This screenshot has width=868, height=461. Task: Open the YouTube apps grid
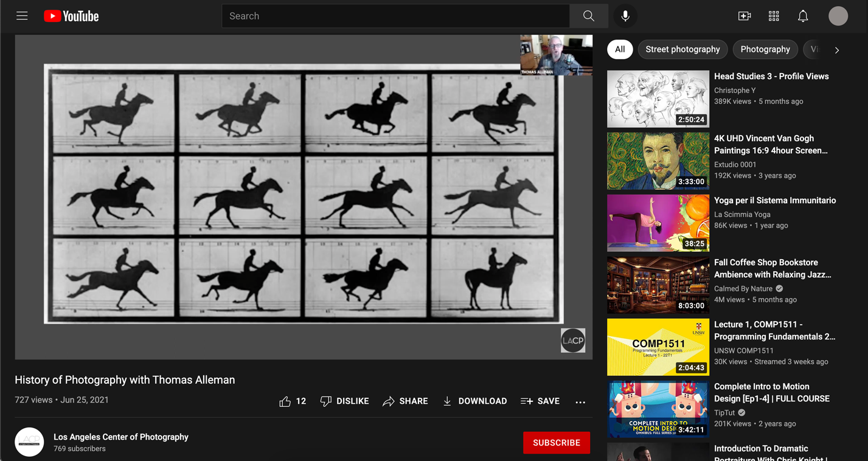(774, 16)
